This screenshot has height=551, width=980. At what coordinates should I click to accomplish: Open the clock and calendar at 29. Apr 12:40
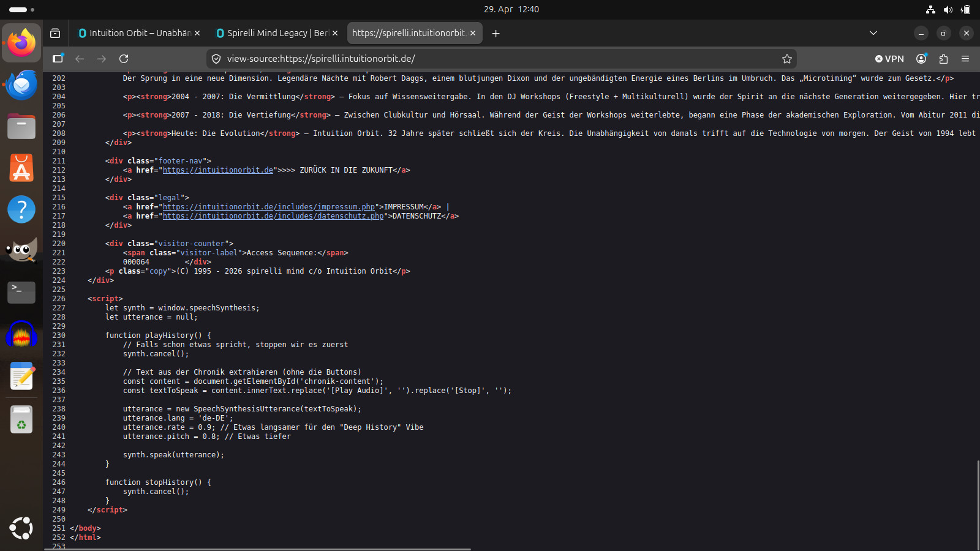pos(511,9)
